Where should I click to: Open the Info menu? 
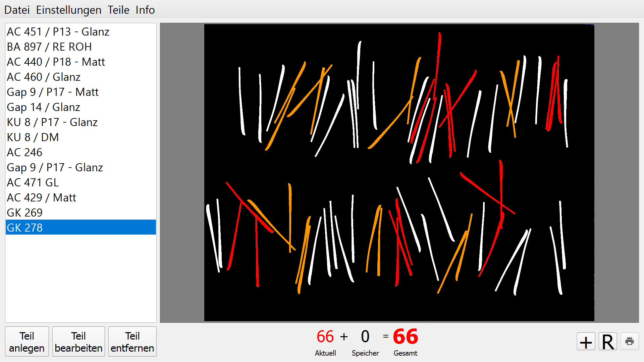pyautogui.click(x=145, y=10)
